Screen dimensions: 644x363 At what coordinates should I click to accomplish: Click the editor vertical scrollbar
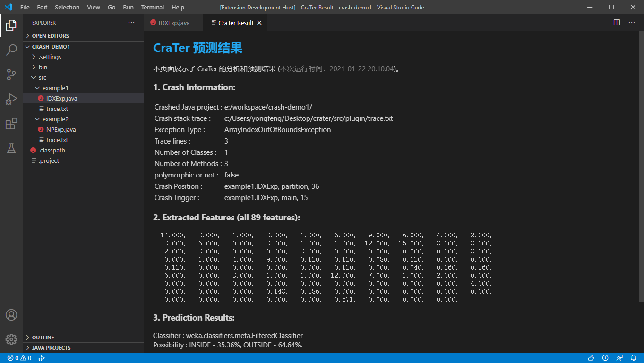641,166
